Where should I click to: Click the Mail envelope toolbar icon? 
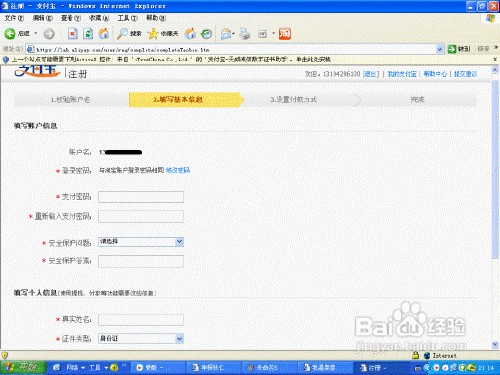point(226,34)
